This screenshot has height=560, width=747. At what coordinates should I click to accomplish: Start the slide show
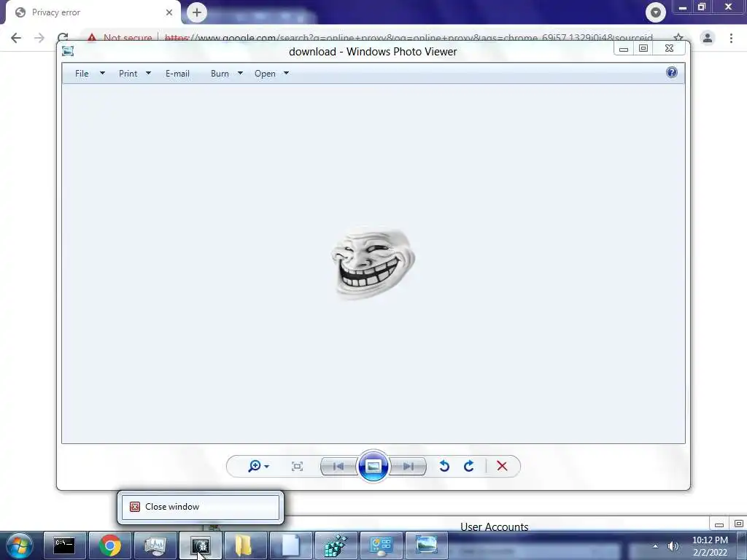coord(373,466)
